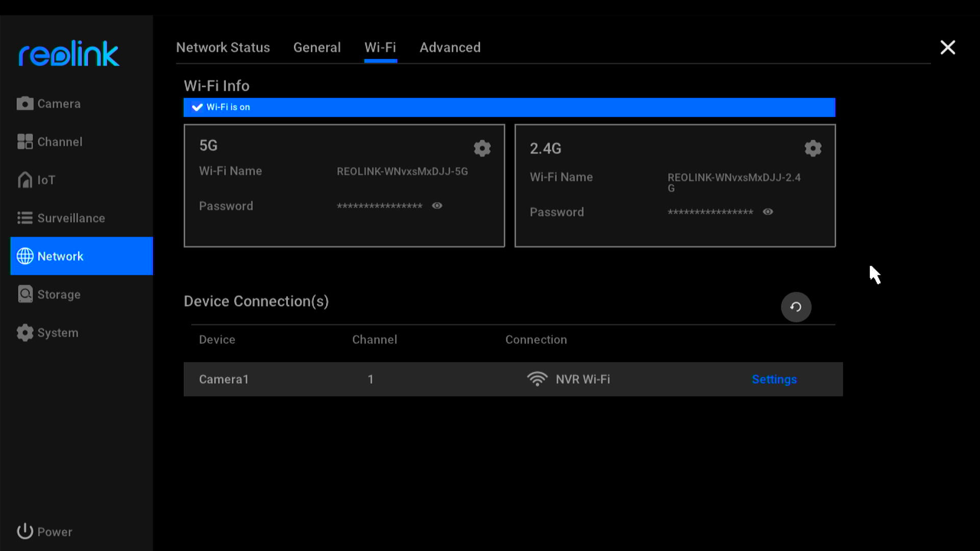Click Settings link for Camera1

[x=774, y=379]
